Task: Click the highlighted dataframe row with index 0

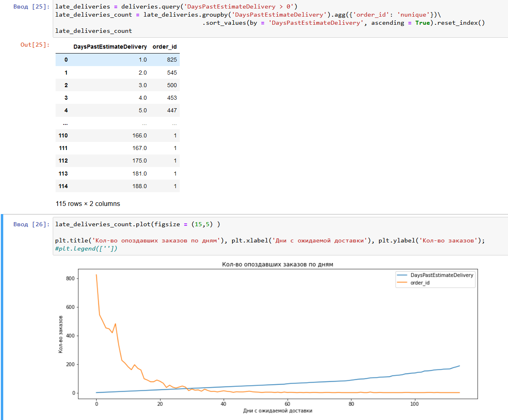Action: click(118, 60)
